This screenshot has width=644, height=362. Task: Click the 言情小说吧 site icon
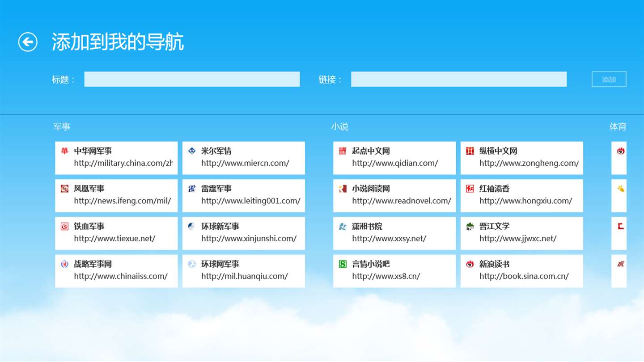343,264
